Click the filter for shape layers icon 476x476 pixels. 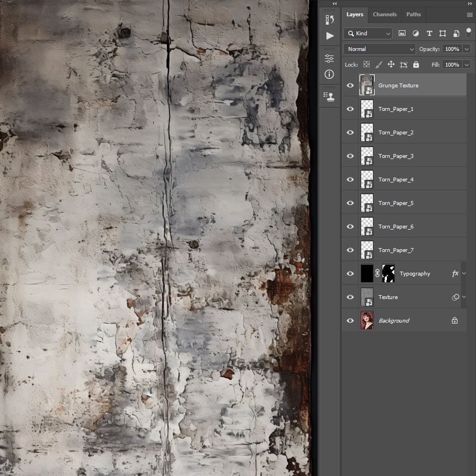coord(442,33)
